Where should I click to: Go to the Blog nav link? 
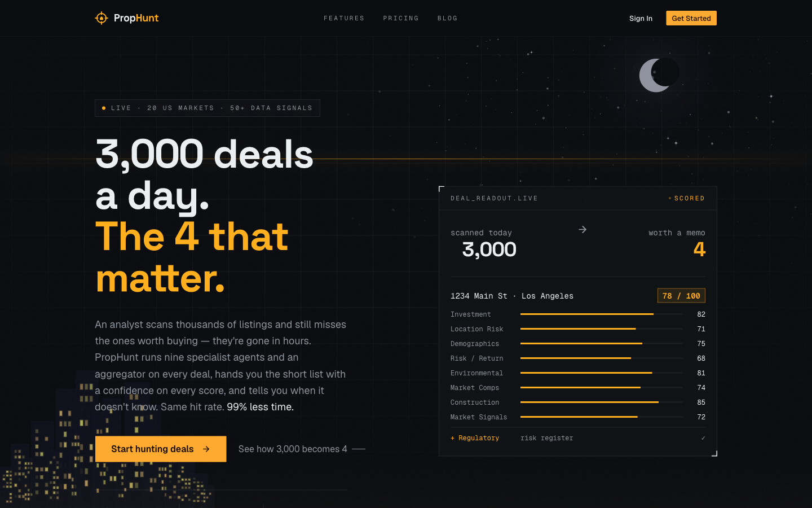(x=448, y=18)
